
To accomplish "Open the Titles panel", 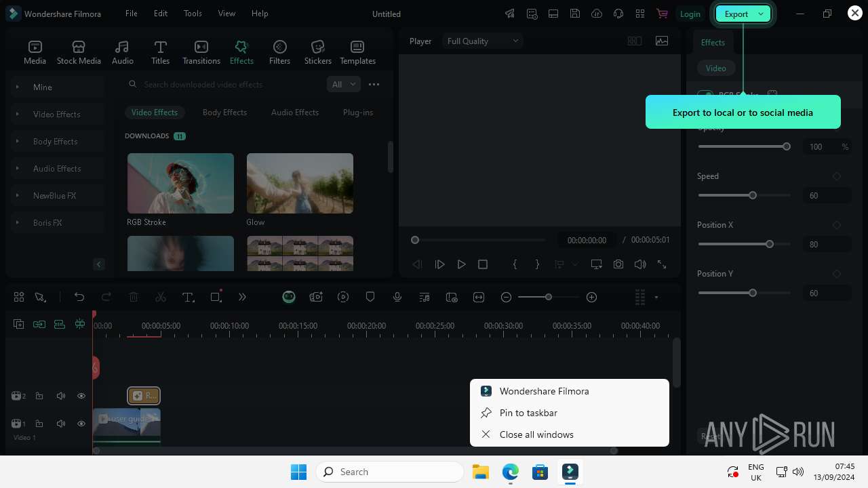I will point(161,52).
